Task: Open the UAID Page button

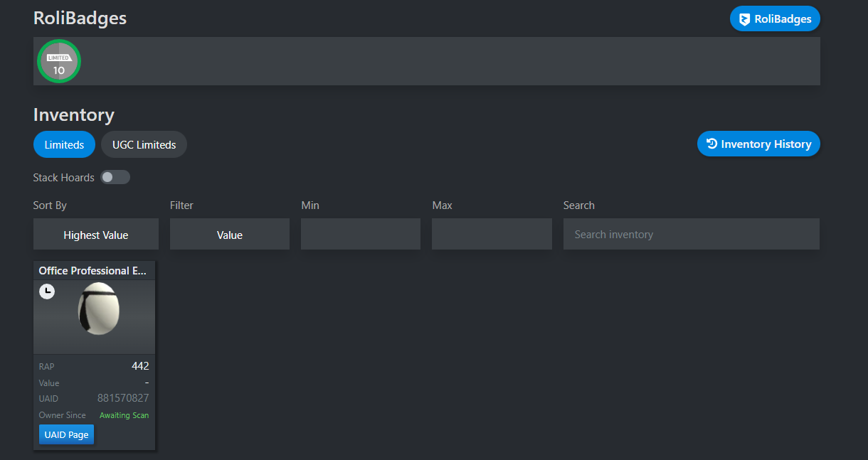Action: point(66,434)
